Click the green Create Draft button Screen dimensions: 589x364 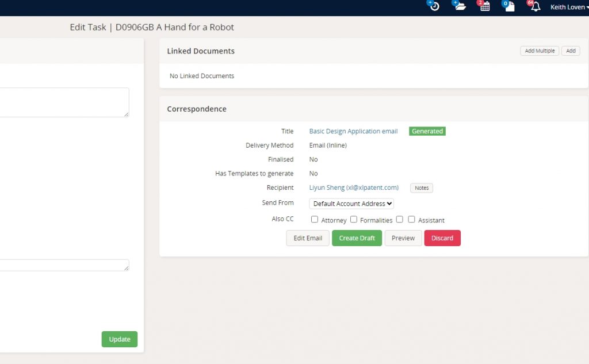click(x=357, y=238)
